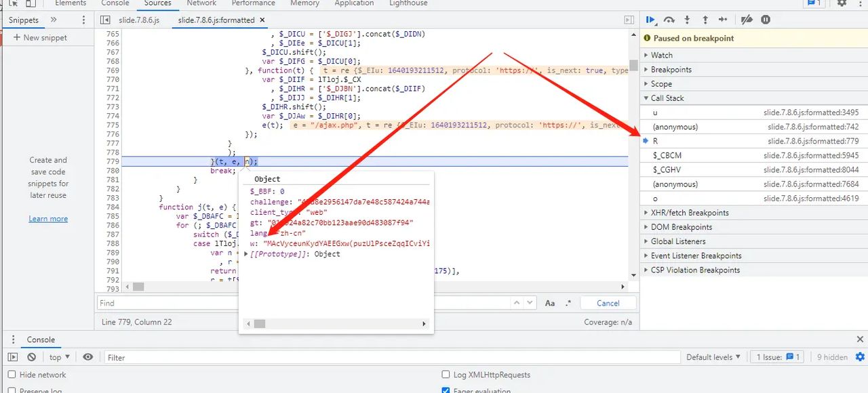Open Console settings gear

860,357
